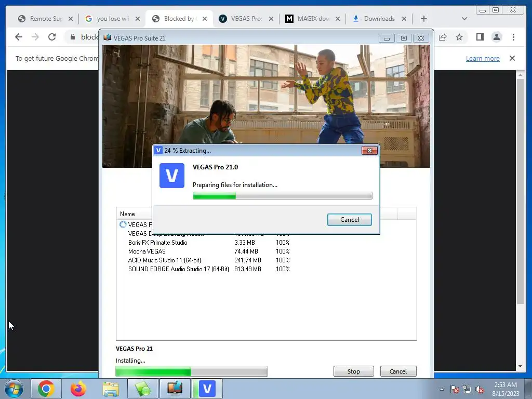Close the Blocked by tab
532x399 pixels.
[205, 19]
